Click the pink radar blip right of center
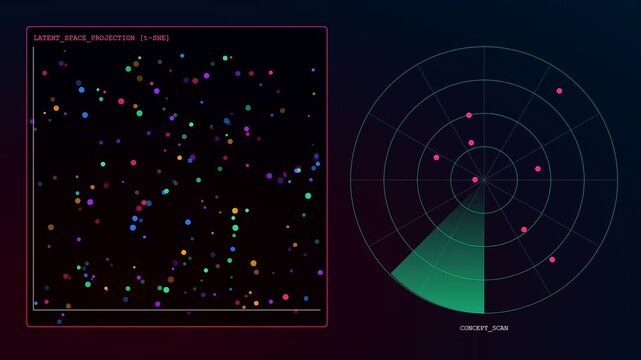Screen dimensions: 641x360 click(538, 169)
